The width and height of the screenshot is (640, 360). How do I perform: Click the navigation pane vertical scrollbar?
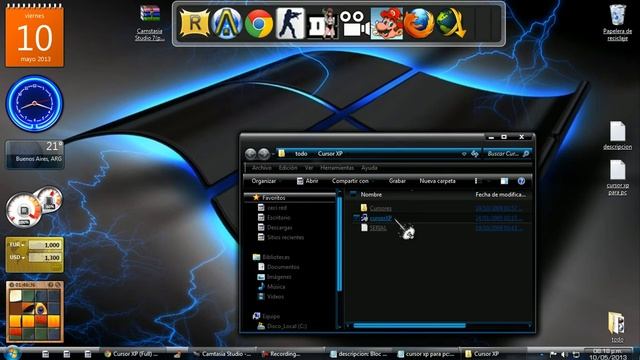pyautogui.click(x=339, y=244)
